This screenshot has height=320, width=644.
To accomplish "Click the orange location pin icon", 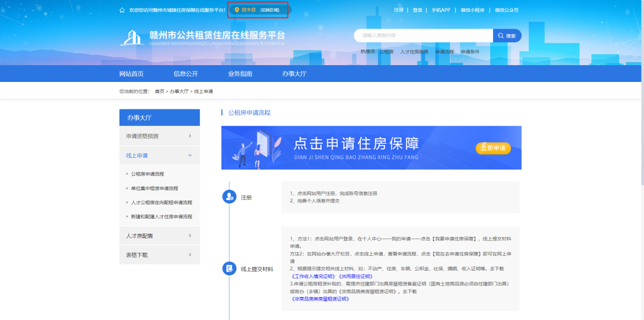I will [x=236, y=10].
